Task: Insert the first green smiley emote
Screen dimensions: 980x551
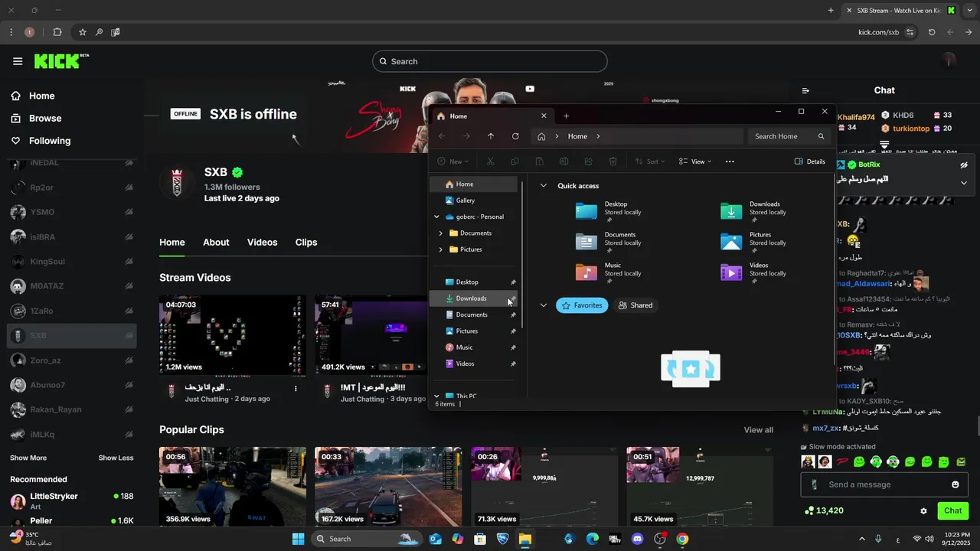Action: tap(859, 461)
